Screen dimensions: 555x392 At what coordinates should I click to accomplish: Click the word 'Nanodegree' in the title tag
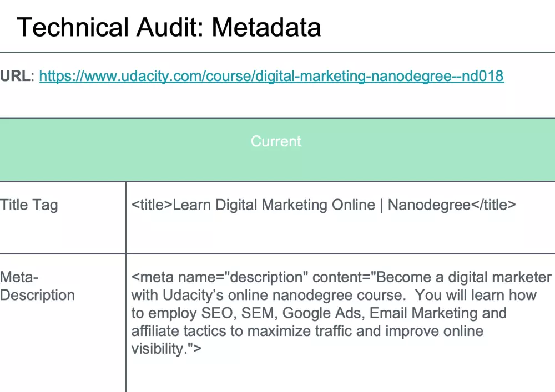pyautogui.click(x=429, y=205)
